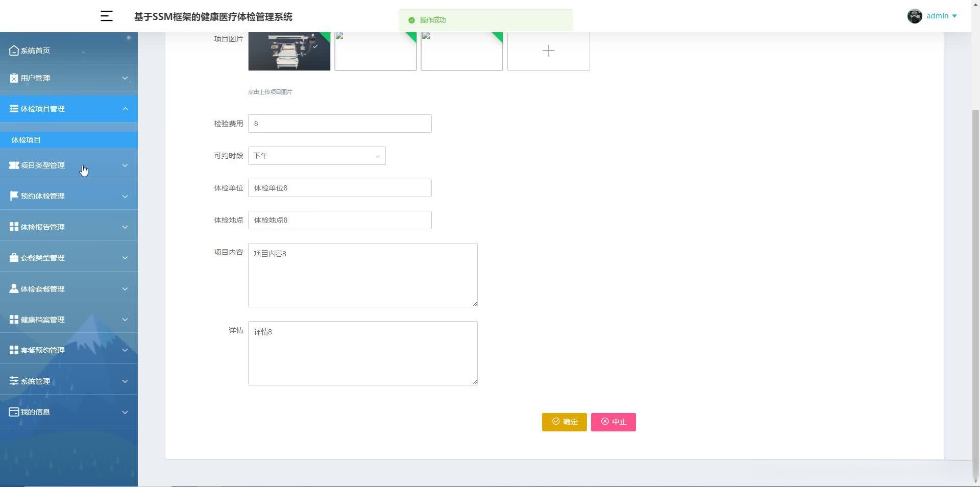
Task: Click the grid icon beside 体检报告管理
Action: click(14, 227)
